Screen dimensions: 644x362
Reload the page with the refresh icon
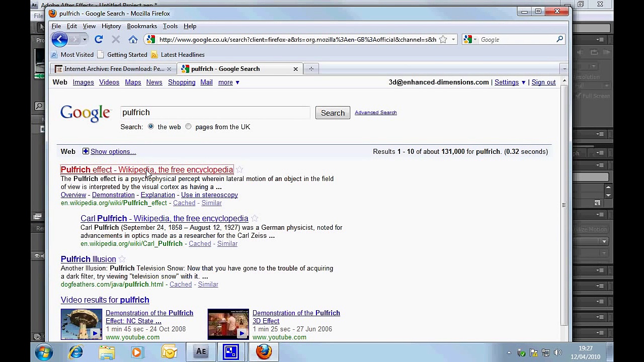point(99,39)
